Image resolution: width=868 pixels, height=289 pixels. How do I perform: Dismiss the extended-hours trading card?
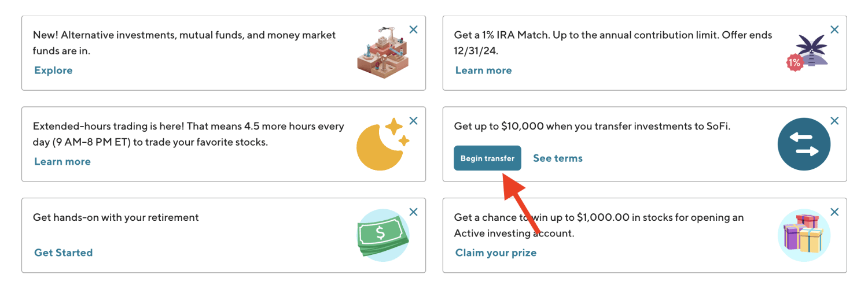click(x=413, y=121)
